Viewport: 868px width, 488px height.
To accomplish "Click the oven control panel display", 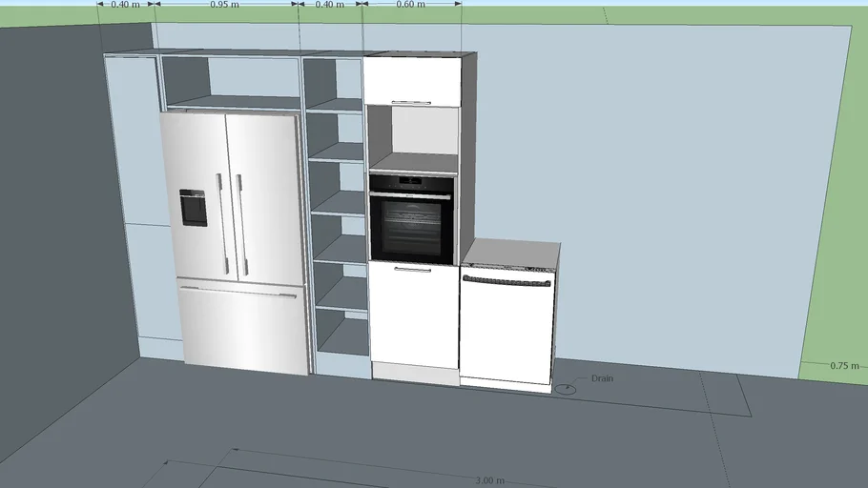I will point(411,181).
